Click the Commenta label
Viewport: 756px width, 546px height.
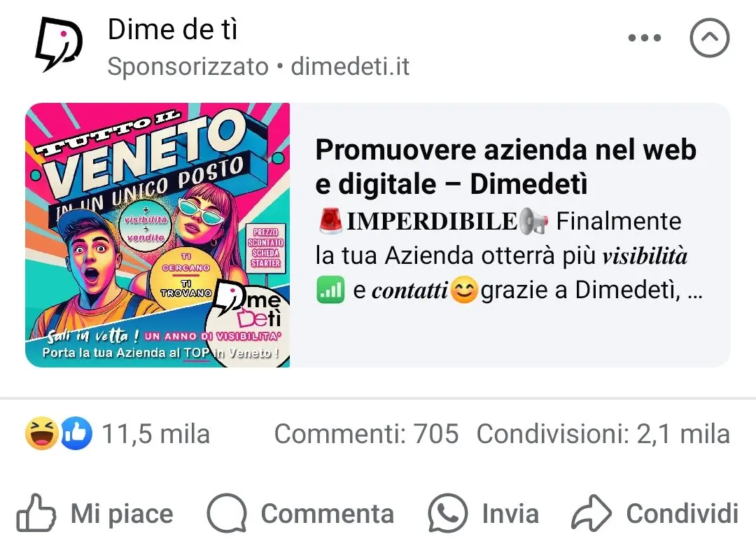pyautogui.click(x=328, y=513)
